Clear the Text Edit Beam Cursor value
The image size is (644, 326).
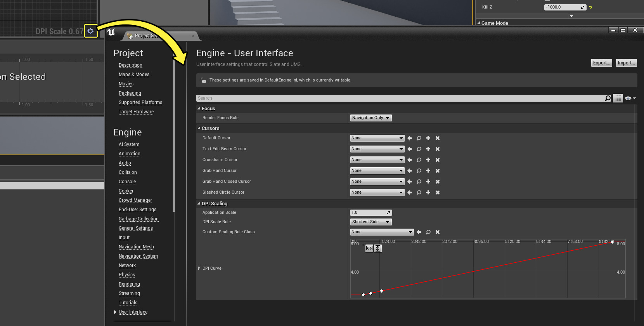click(438, 149)
